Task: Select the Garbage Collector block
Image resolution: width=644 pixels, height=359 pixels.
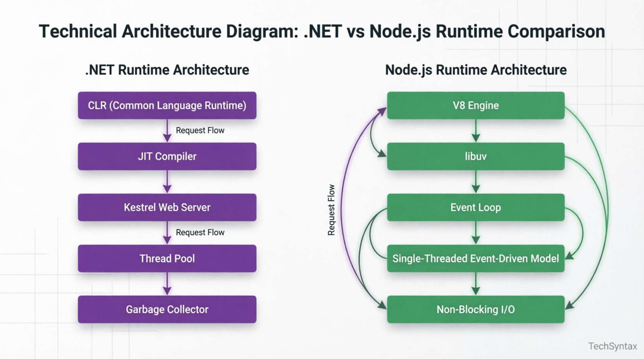Action: coord(167,309)
